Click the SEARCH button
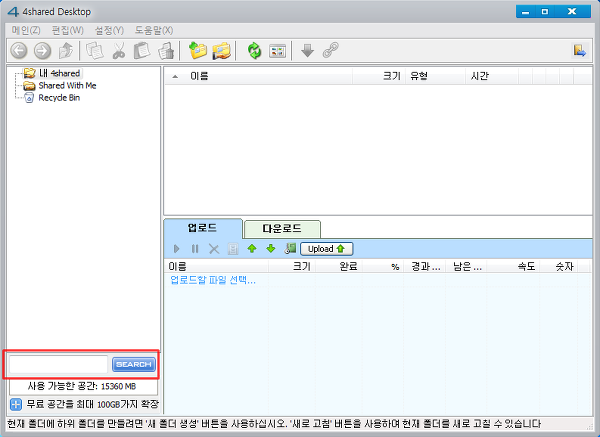The height and width of the screenshot is (437, 600). pyautogui.click(x=134, y=364)
